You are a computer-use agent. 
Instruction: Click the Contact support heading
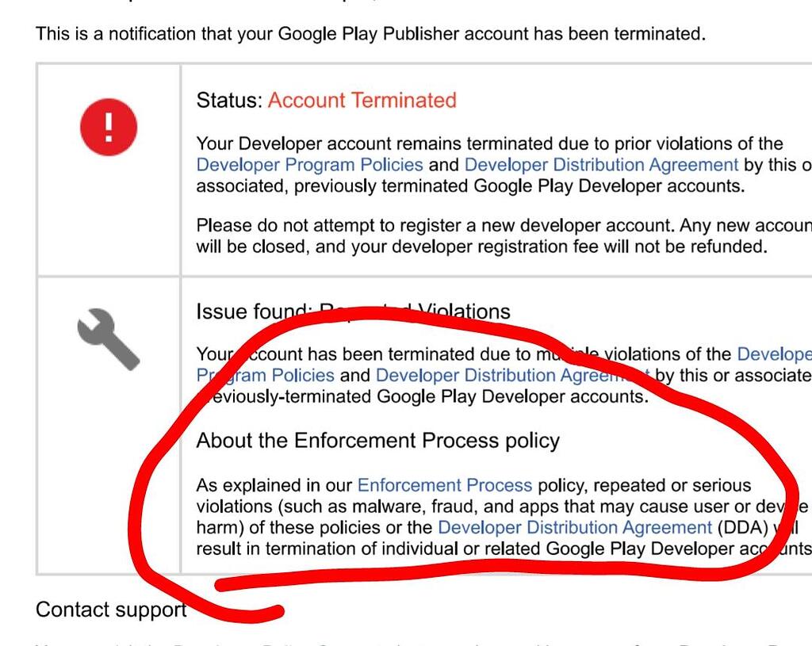111,610
